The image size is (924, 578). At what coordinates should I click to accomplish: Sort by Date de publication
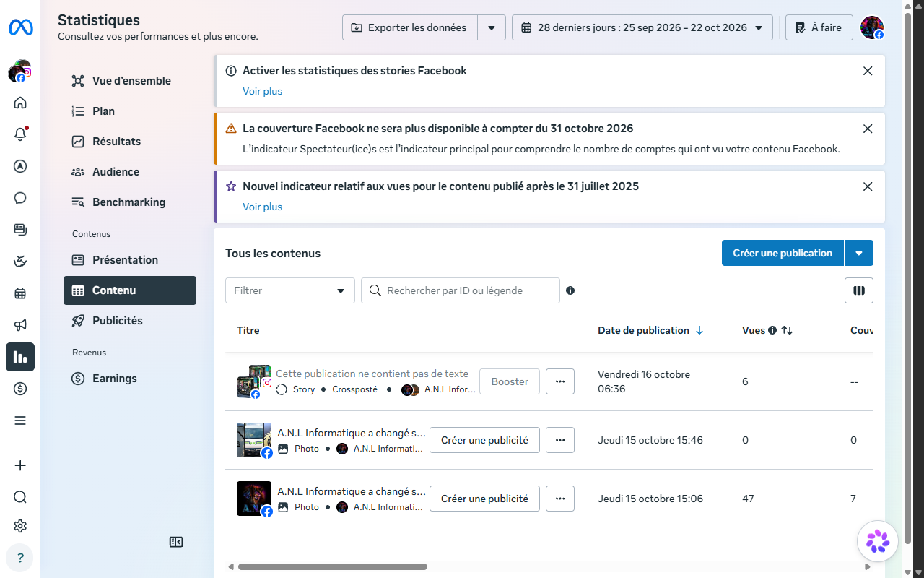(650, 330)
